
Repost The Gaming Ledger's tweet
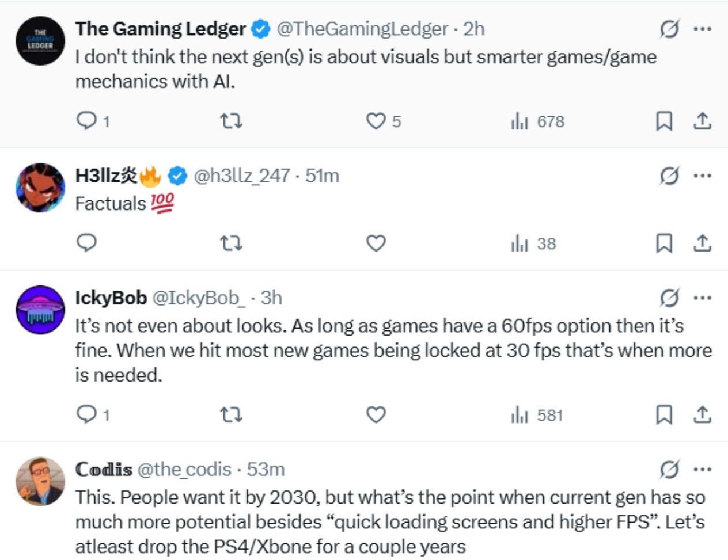pyautogui.click(x=232, y=121)
